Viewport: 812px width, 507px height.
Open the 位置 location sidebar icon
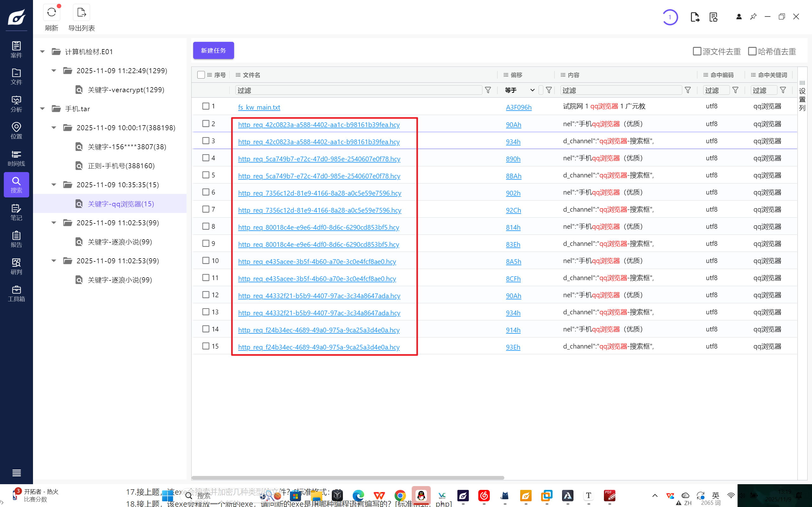point(16,131)
